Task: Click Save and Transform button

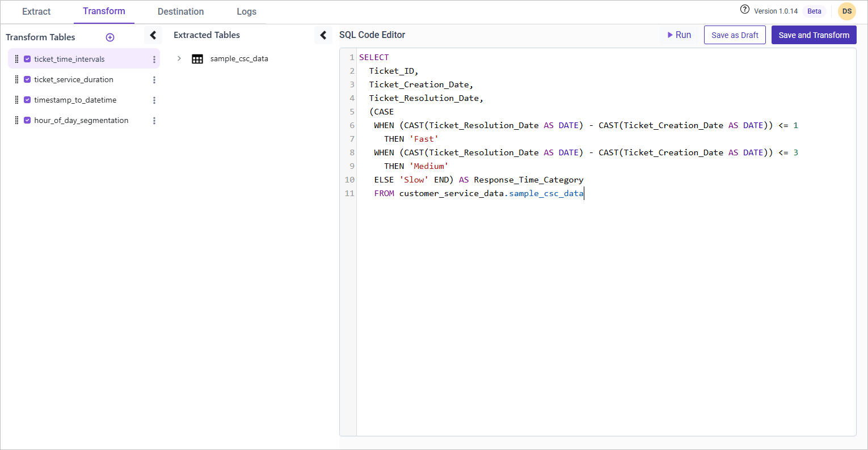Action: tap(814, 35)
